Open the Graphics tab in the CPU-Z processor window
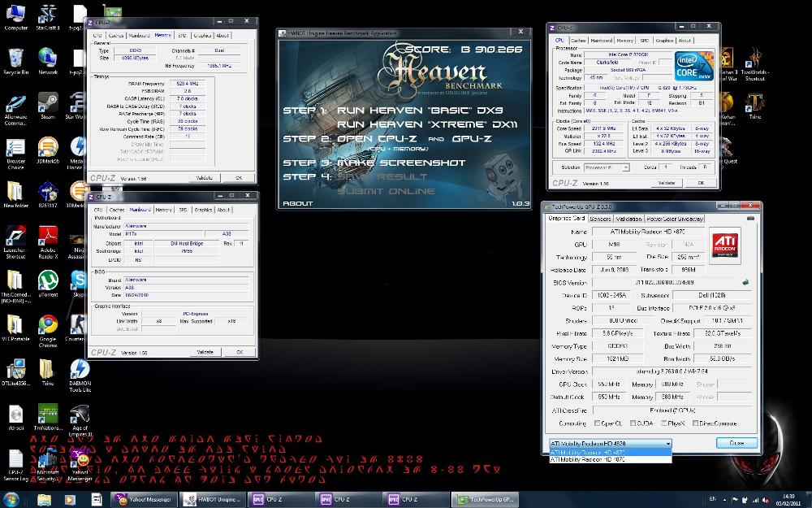 664,41
